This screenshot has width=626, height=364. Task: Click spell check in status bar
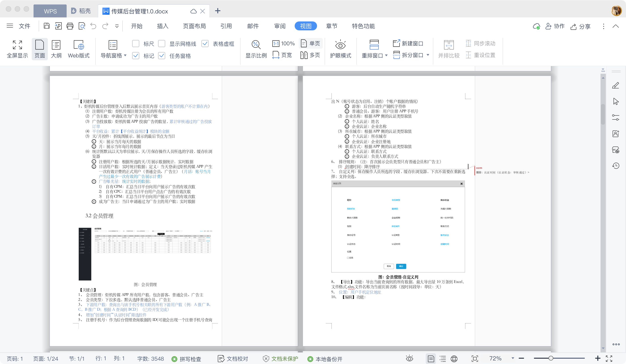186,359
